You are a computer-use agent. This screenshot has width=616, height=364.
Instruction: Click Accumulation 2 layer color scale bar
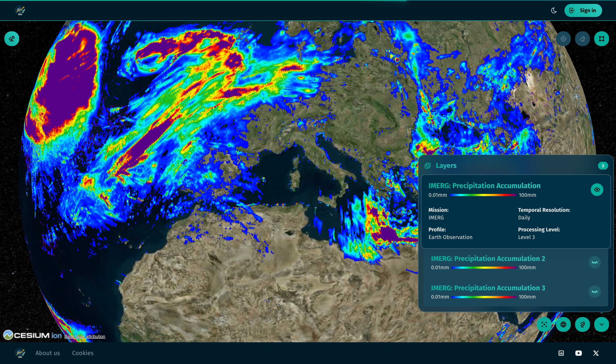click(x=484, y=268)
